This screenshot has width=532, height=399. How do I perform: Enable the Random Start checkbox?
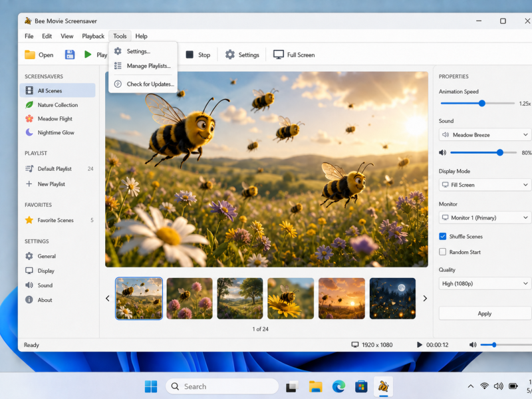[x=442, y=252]
